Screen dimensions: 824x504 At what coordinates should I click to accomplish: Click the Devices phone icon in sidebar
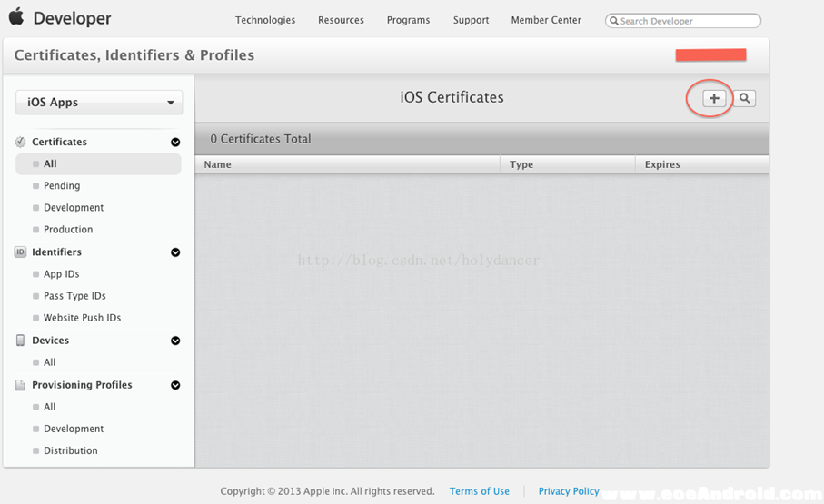21,341
